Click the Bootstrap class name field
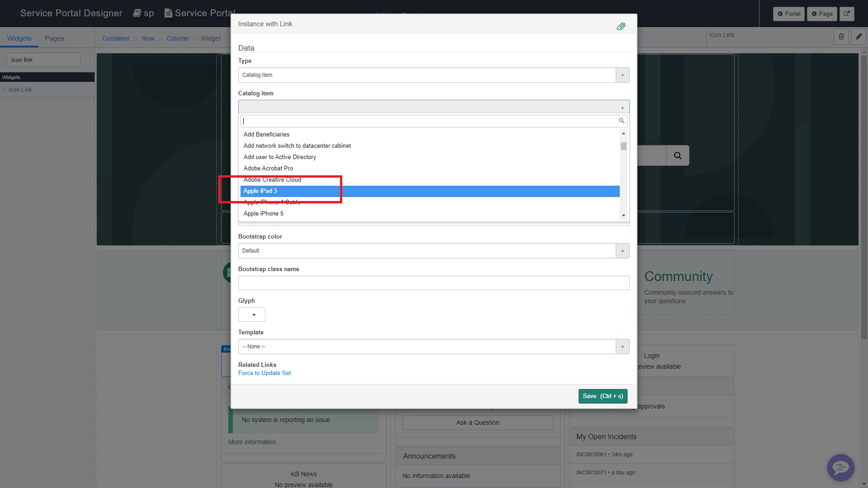Viewport: 868px width, 488px height. tap(434, 283)
